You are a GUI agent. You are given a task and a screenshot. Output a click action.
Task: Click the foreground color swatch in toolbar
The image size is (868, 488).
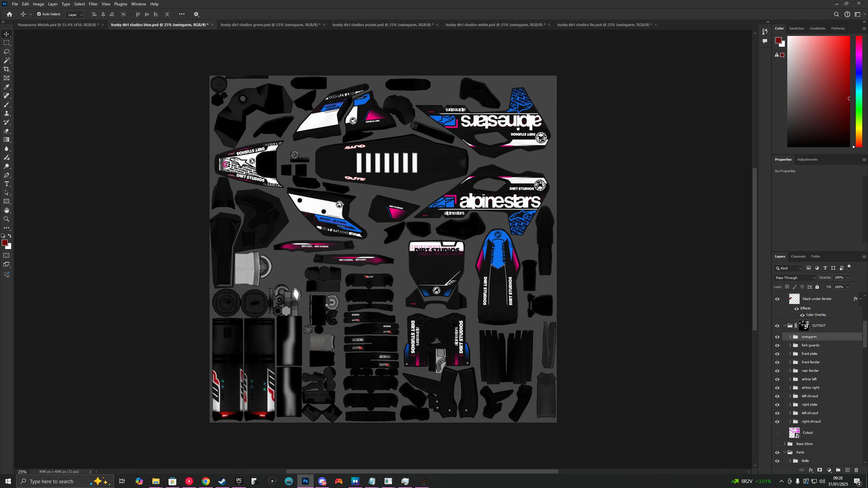tap(5, 243)
